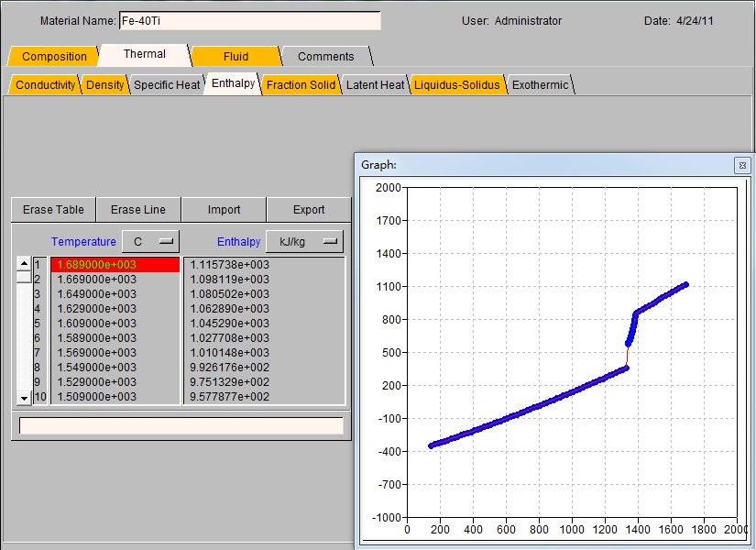
Task: Open the Enthalpy unit dropdown
Action: (x=304, y=242)
